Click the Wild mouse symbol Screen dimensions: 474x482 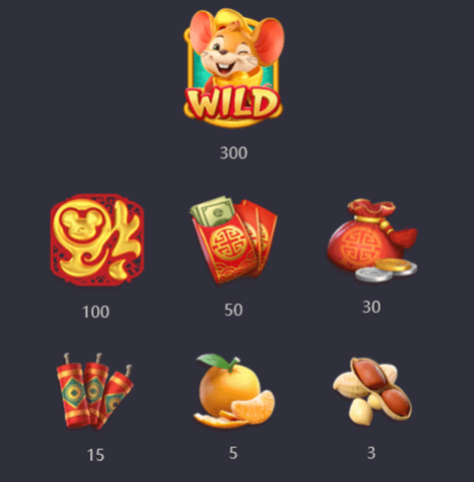tap(234, 68)
